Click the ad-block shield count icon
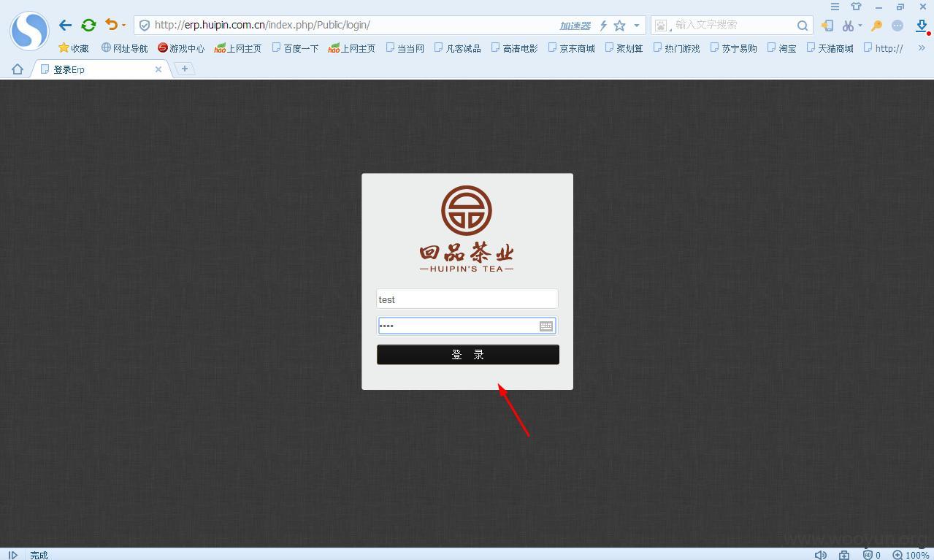The height and width of the screenshot is (560, 934). coord(872,555)
